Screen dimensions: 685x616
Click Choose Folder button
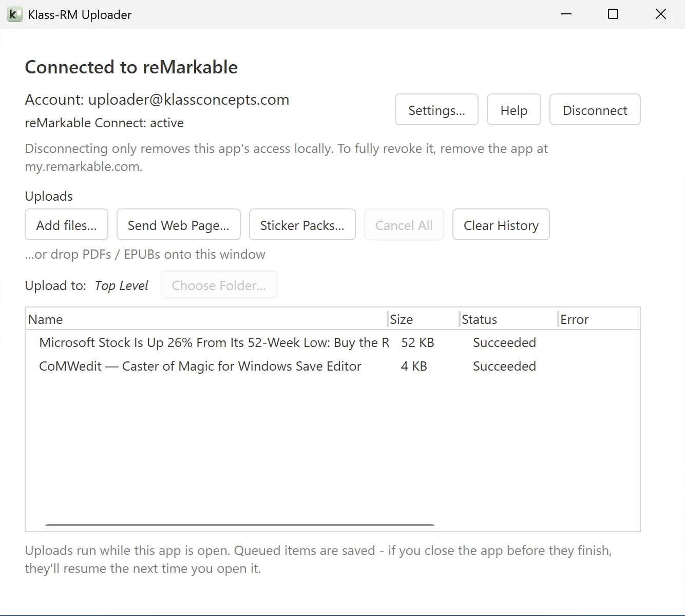[x=219, y=284]
